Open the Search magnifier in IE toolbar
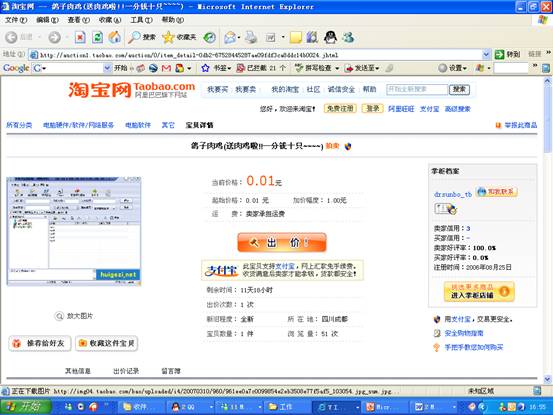Screen dimensions: 553x415 coord(134,37)
